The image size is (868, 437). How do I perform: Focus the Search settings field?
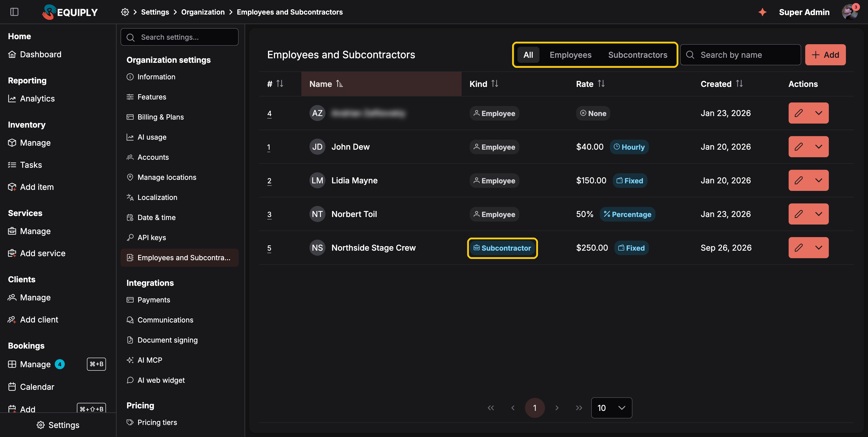(179, 37)
